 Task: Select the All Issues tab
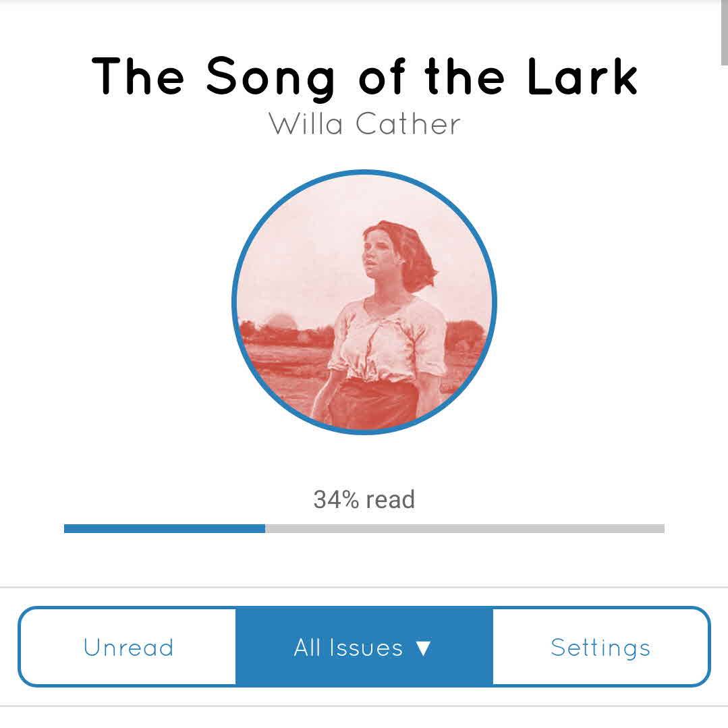(x=348, y=647)
